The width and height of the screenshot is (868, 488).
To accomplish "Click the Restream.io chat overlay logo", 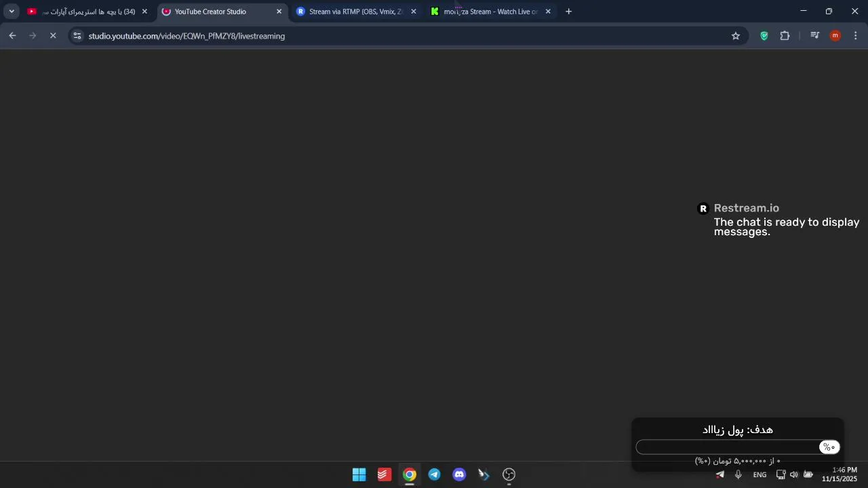I will [x=703, y=209].
